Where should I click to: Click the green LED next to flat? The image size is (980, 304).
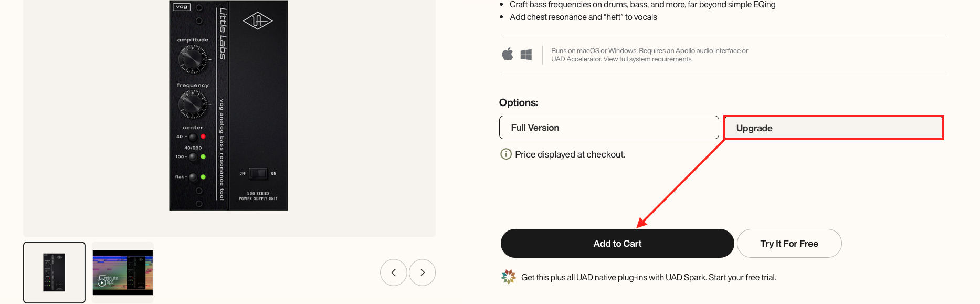point(203,177)
